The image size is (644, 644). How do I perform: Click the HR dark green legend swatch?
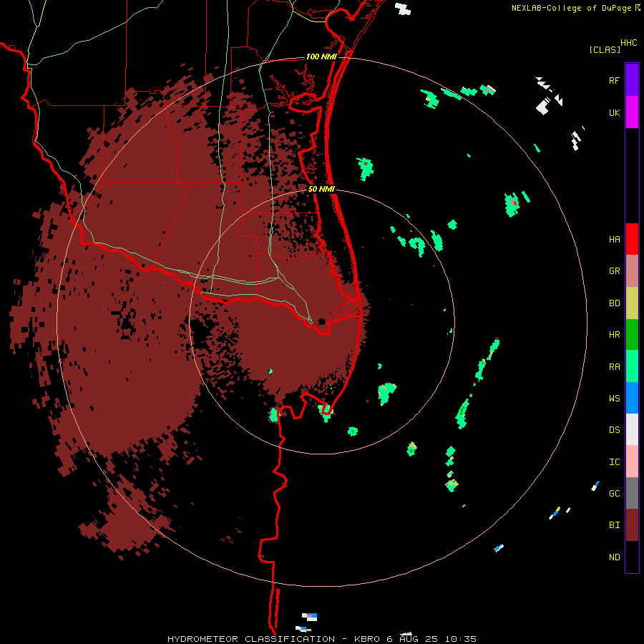632,334
